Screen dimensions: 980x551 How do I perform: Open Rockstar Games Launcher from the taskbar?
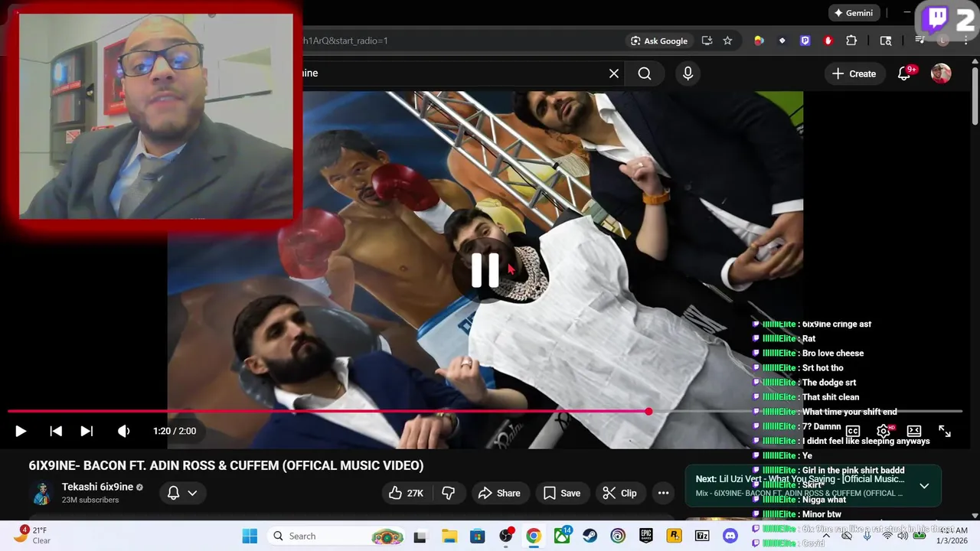674,536
